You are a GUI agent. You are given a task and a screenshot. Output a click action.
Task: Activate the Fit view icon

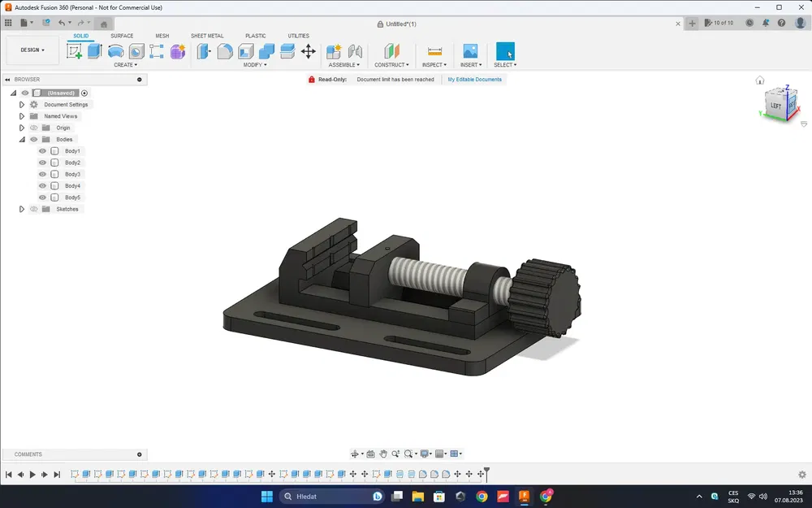[x=408, y=454]
